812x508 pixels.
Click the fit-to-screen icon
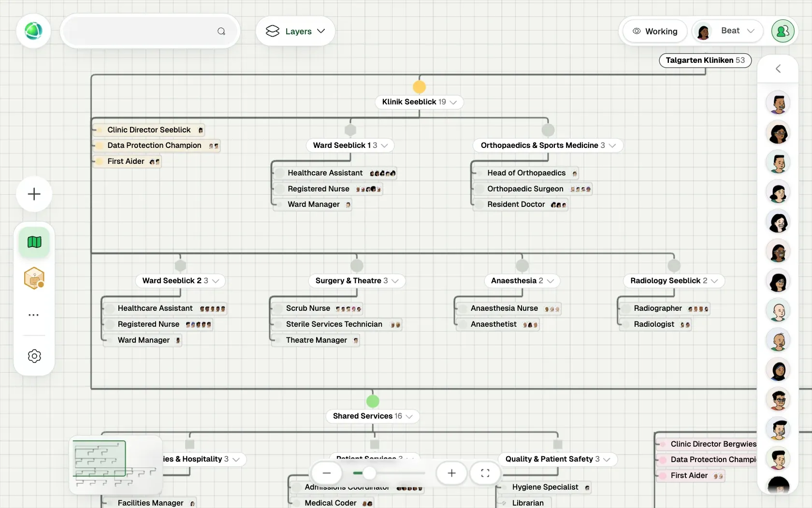485,473
